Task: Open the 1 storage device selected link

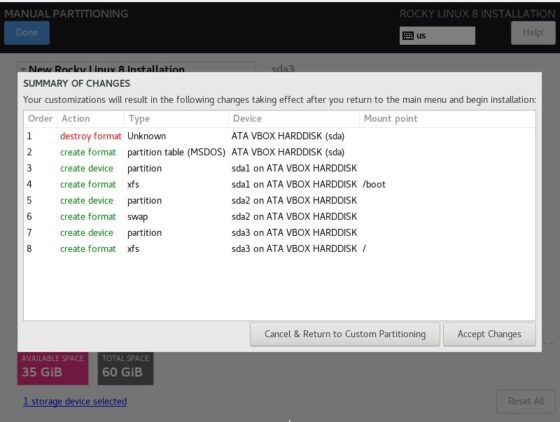Action: 75,401
